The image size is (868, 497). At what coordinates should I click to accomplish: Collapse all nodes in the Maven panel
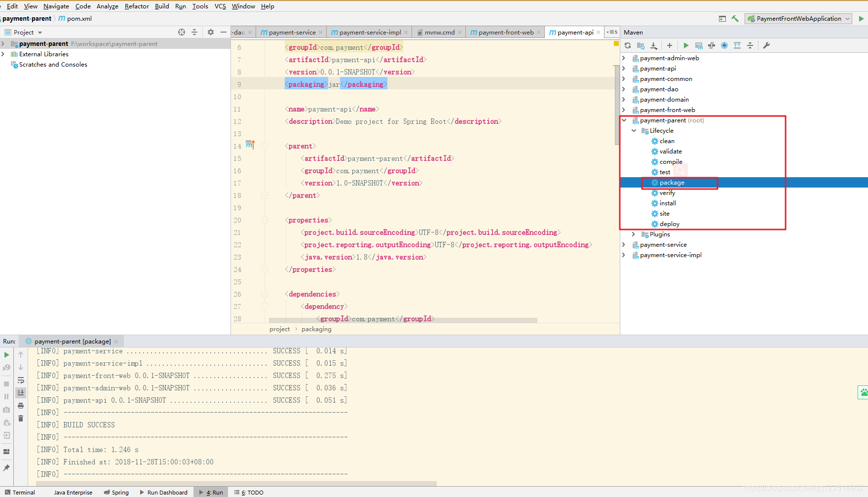tap(750, 45)
